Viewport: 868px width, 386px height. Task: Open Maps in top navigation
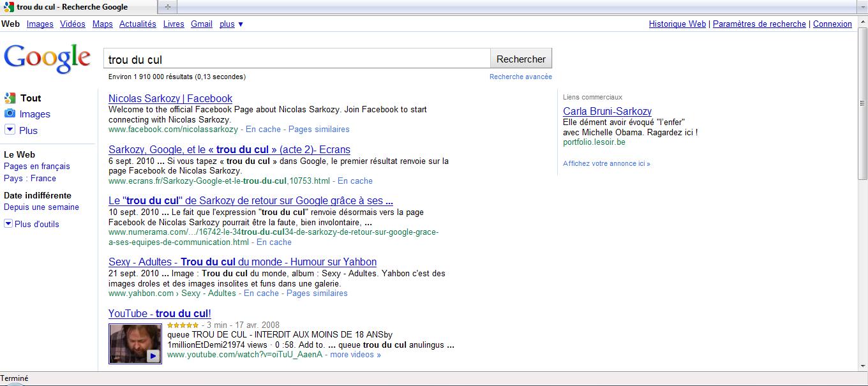coord(102,24)
